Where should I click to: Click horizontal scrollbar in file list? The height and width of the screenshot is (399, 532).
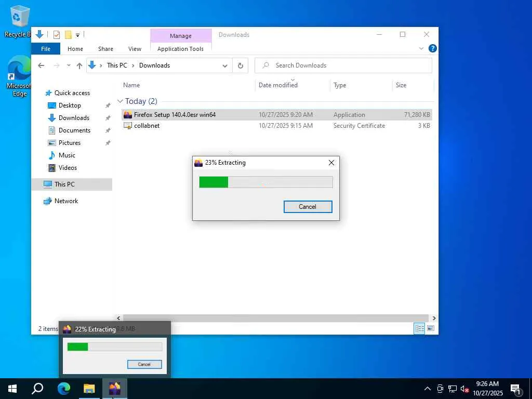(x=276, y=318)
